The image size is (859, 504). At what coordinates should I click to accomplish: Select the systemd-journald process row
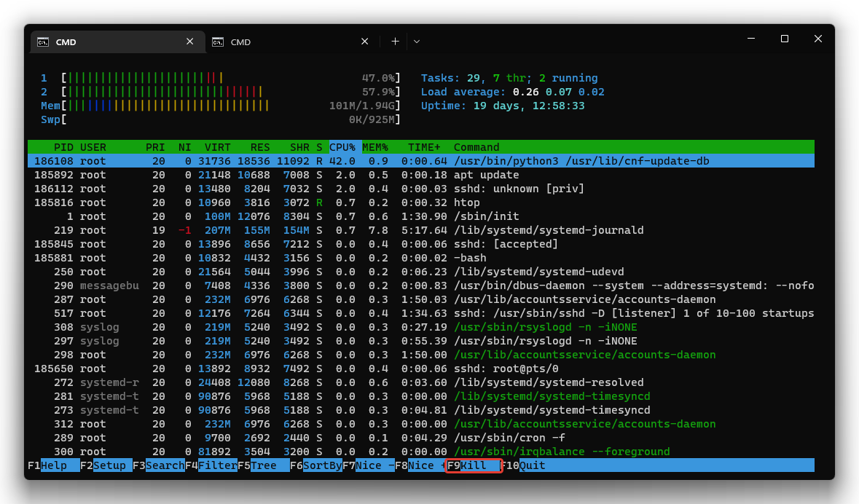coord(420,230)
